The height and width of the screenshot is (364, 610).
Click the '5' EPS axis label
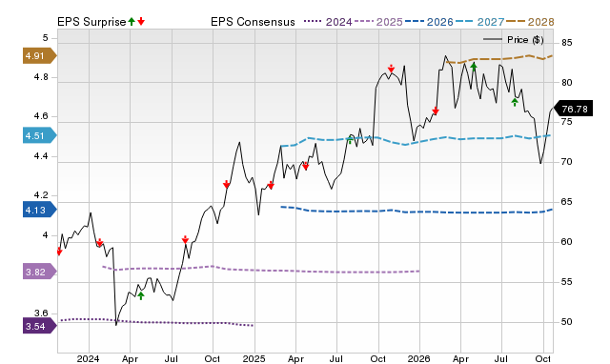click(x=46, y=38)
